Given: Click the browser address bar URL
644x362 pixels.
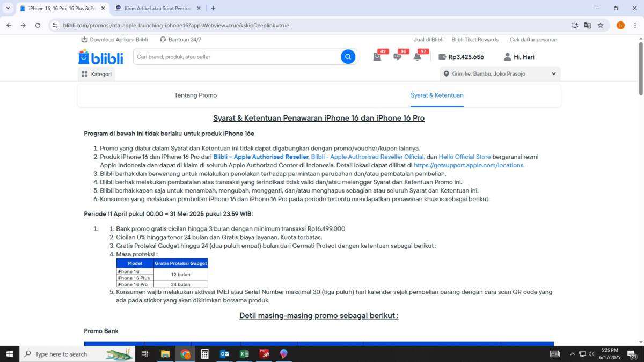Looking at the screenshot, I should tap(176, 25).
